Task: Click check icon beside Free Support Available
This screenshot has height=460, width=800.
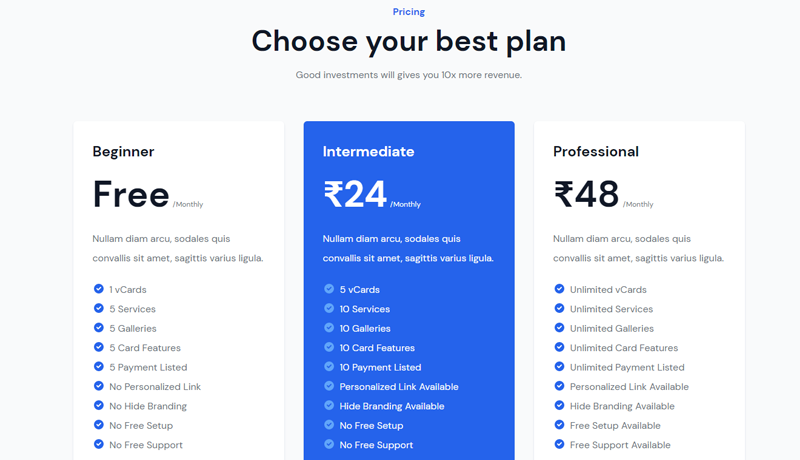Action: [x=559, y=444]
